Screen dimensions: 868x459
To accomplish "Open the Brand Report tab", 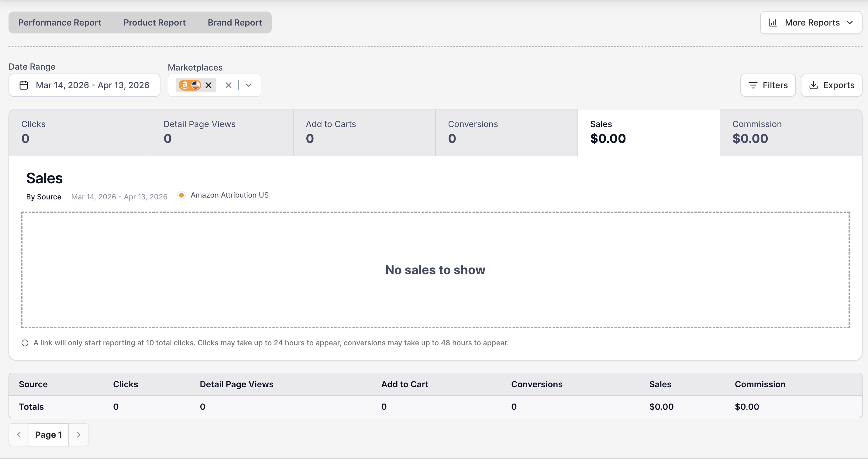I will 235,22.
